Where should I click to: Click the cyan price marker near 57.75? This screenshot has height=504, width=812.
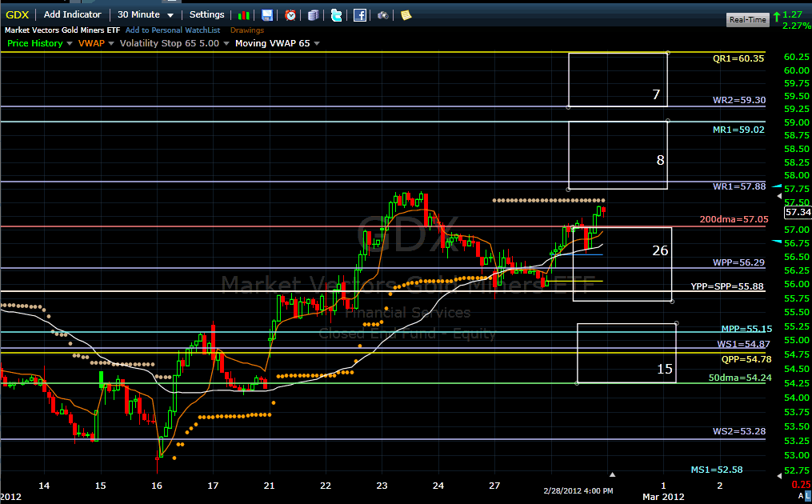coord(777,186)
